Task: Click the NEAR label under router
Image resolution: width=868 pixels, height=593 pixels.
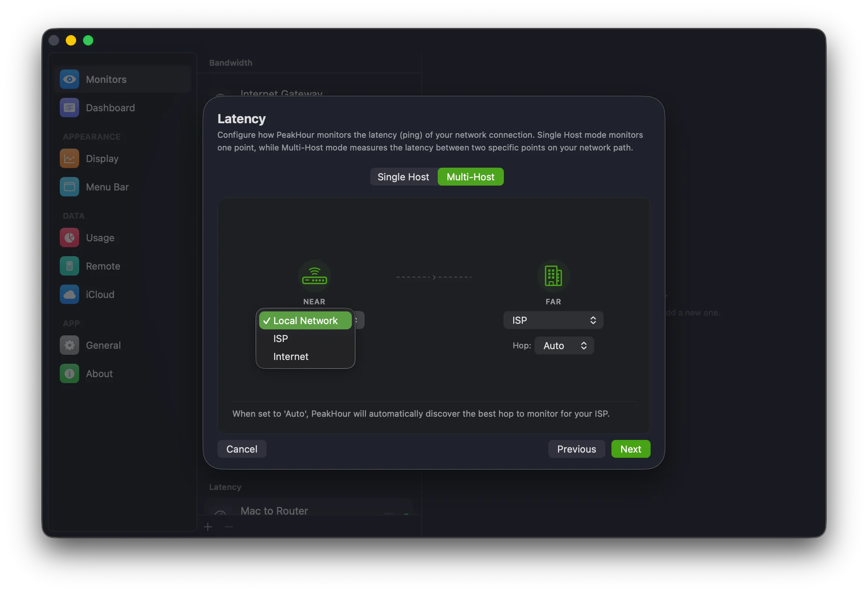Action: point(314,302)
